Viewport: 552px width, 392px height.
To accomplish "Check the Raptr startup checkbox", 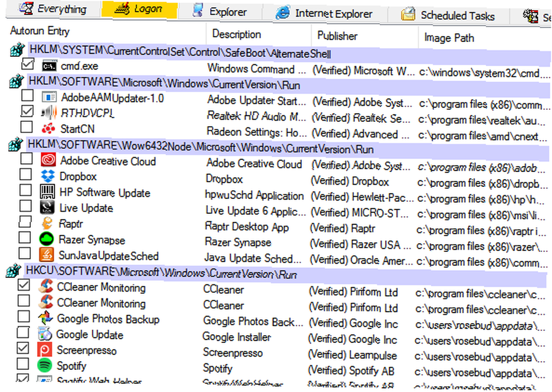I will pyautogui.click(x=25, y=222).
